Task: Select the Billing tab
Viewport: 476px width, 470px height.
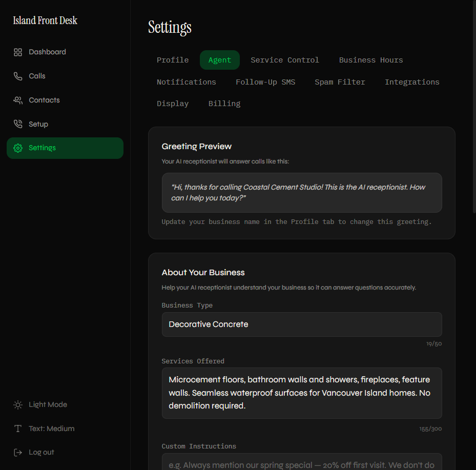Action: [224, 104]
